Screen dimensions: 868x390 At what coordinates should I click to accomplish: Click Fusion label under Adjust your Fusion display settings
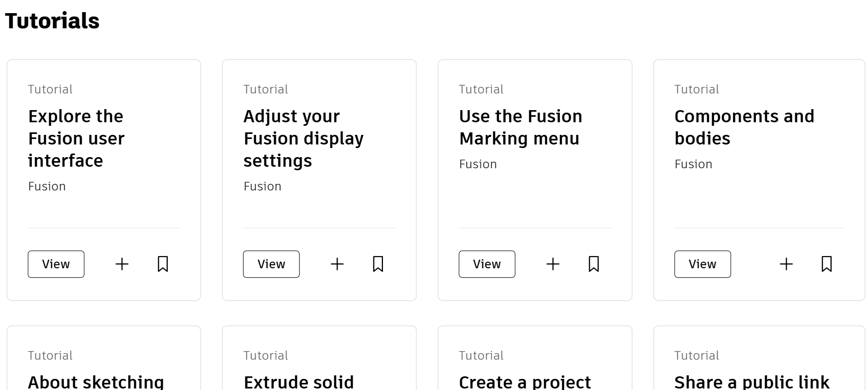click(262, 186)
